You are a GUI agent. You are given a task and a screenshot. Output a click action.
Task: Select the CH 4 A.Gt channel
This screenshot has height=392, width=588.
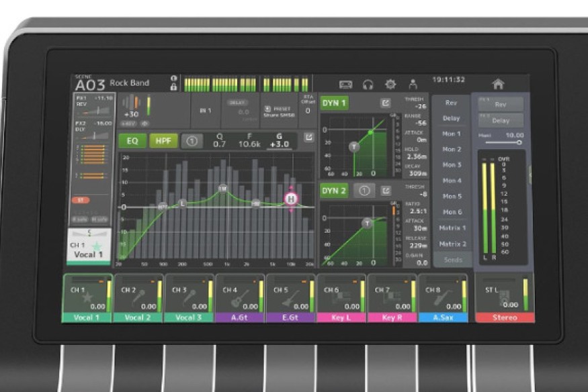pos(241,298)
